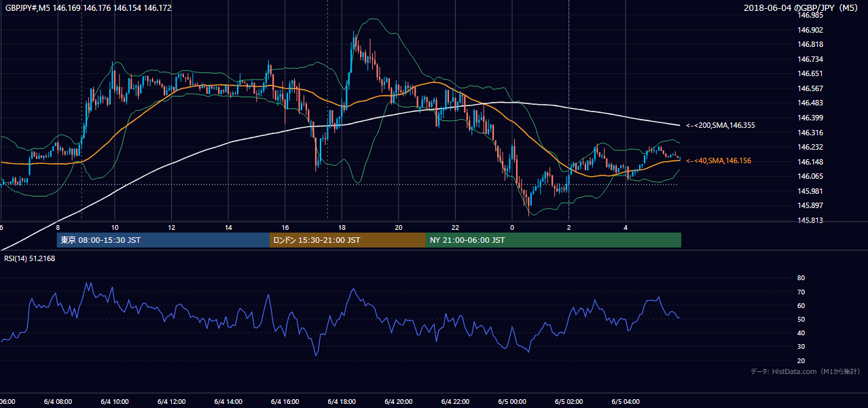This screenshot has height=408, width=868.
Task: Click RSI scale value 80
Action: point(801,278)
